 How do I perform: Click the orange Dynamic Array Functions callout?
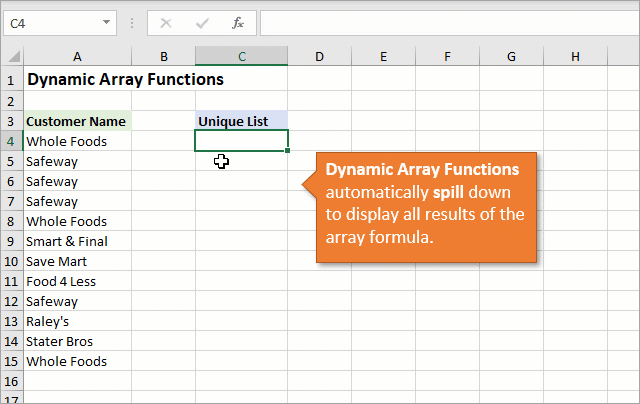click(427, 207)
